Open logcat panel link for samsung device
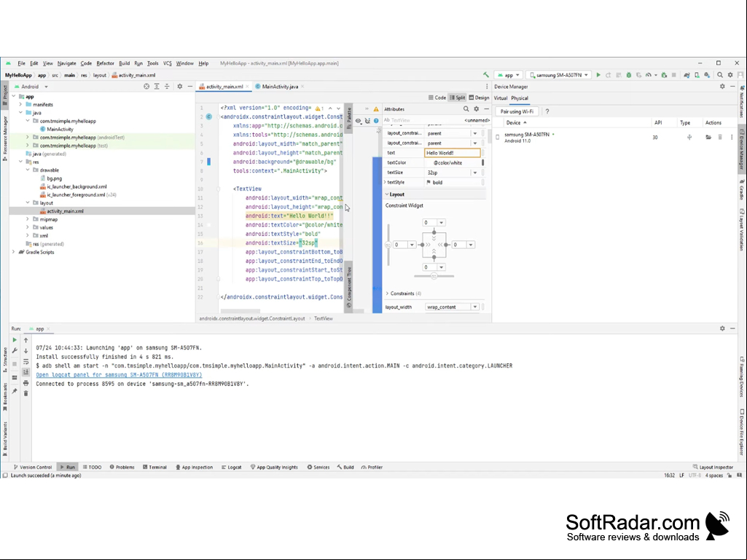The width and height of the screenshot is (747, 560). click(119, 375)
